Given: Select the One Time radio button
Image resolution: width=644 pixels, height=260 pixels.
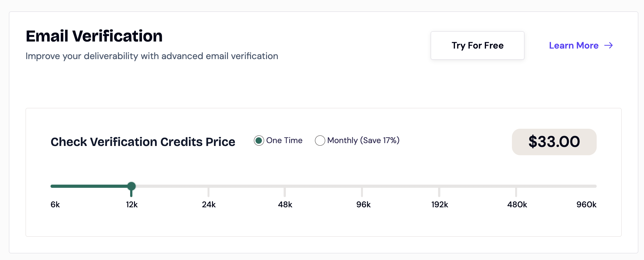Looking at the screenshot, I should pos(259,141).
